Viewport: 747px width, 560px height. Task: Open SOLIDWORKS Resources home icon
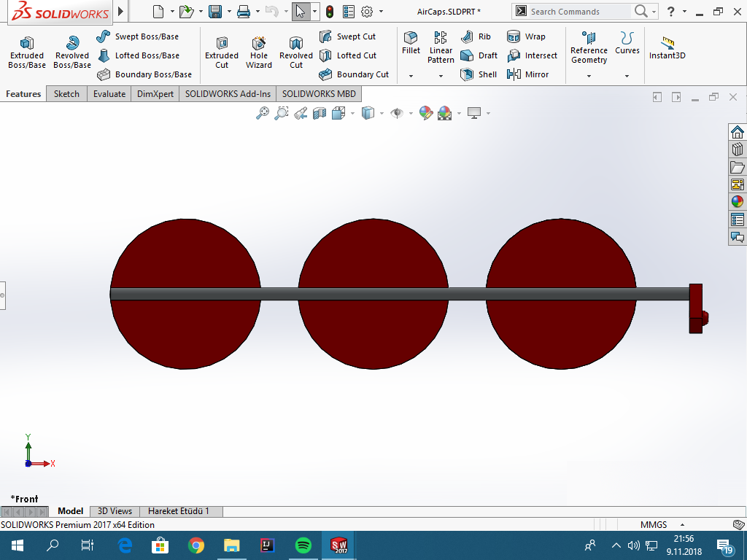click(x=737, y=132)
